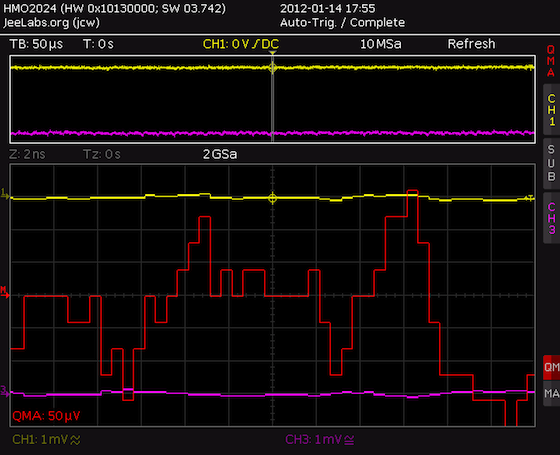Toggle the red QM softkey
Image resolution: width=560 pixels, height=455 pixels.
click(551, 367)
